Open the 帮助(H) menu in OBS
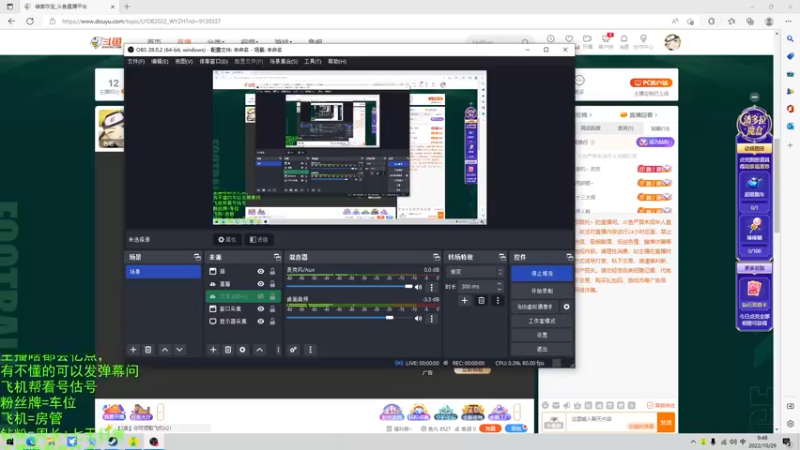Screen dimensions: 800x450 (x=337, y=61)
